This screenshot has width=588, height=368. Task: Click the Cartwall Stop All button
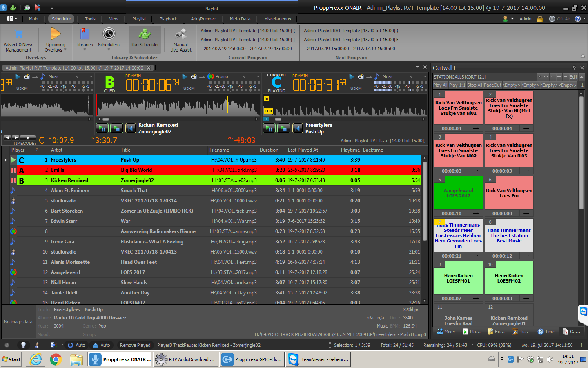tap(474, 85)
